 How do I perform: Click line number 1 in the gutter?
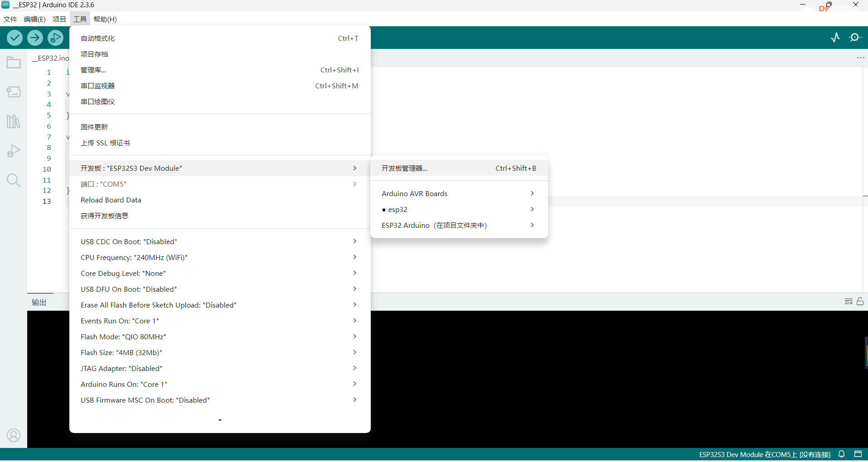49,72
